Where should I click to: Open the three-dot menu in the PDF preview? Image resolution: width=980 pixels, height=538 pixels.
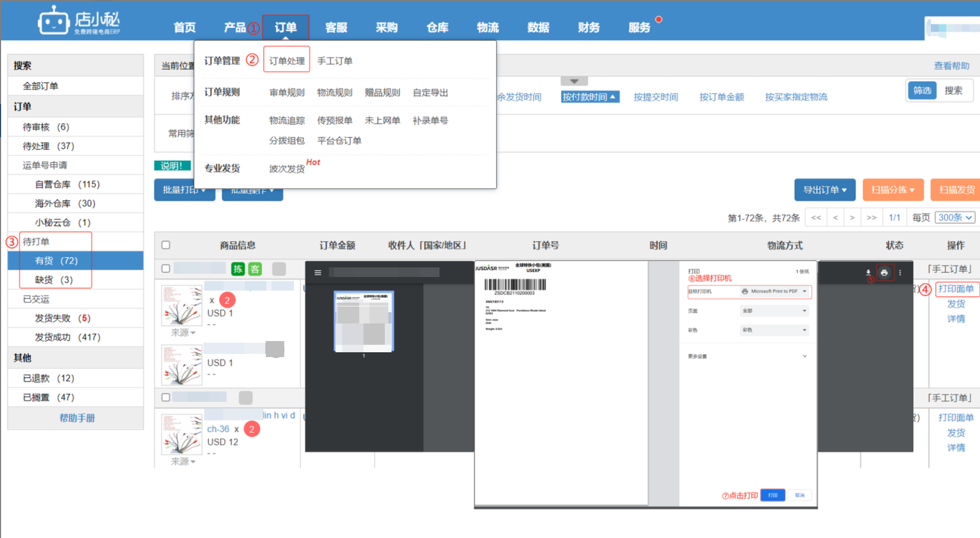click(x=900, y=272)
